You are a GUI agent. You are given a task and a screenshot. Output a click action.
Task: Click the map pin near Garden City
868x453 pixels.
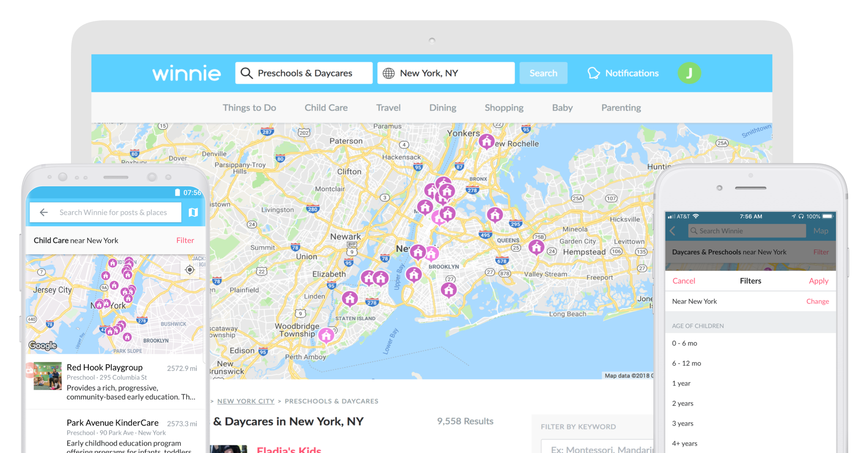536,247
